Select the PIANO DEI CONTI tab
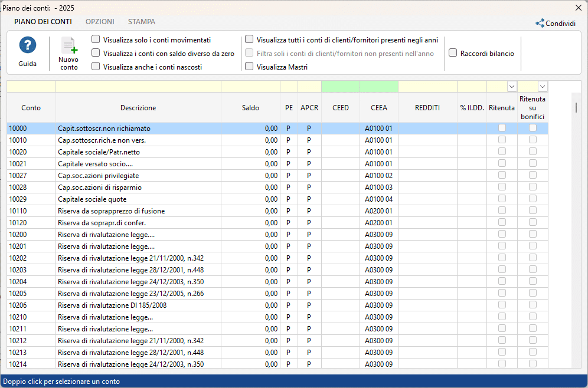The image size is (588, 388). (x=43, y=22)
